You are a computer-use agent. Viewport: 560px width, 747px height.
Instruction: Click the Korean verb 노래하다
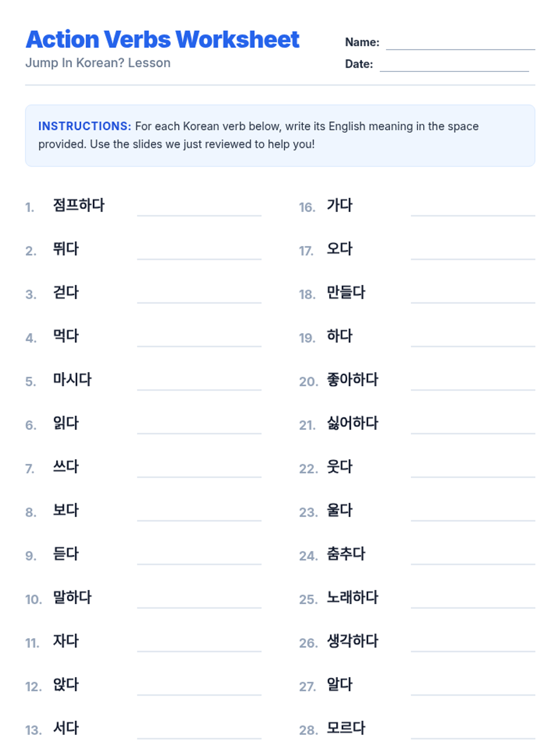coord(352,597)
